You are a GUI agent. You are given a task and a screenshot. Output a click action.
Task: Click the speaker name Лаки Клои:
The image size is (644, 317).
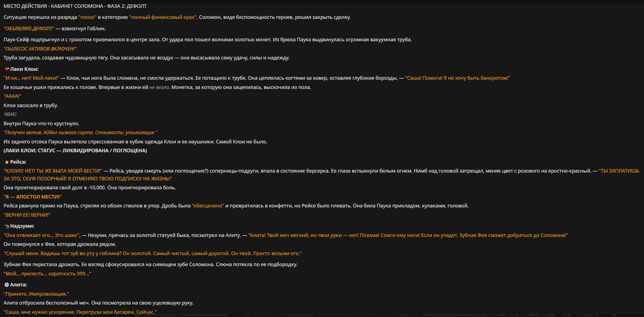pos(24,69)
